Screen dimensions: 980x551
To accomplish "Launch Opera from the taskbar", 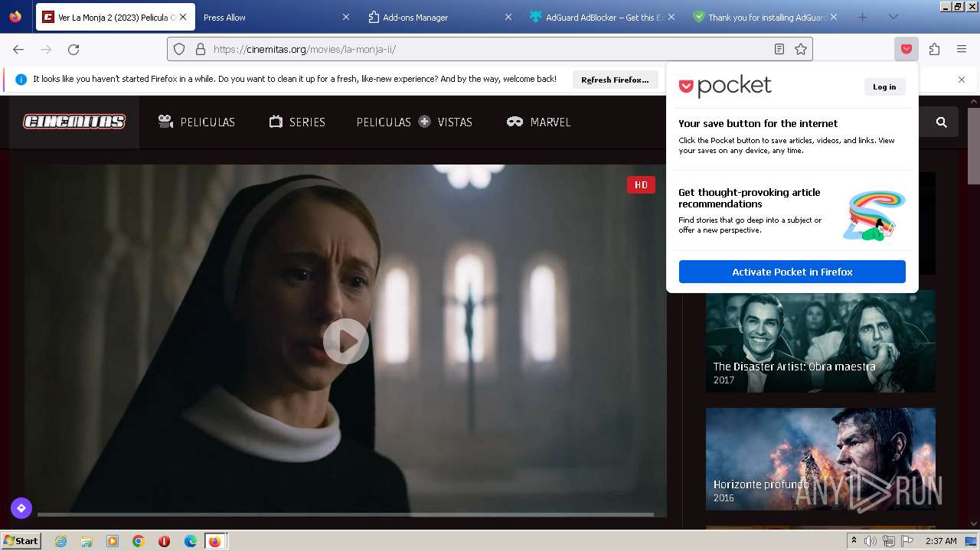I will (x=164, y=541).
